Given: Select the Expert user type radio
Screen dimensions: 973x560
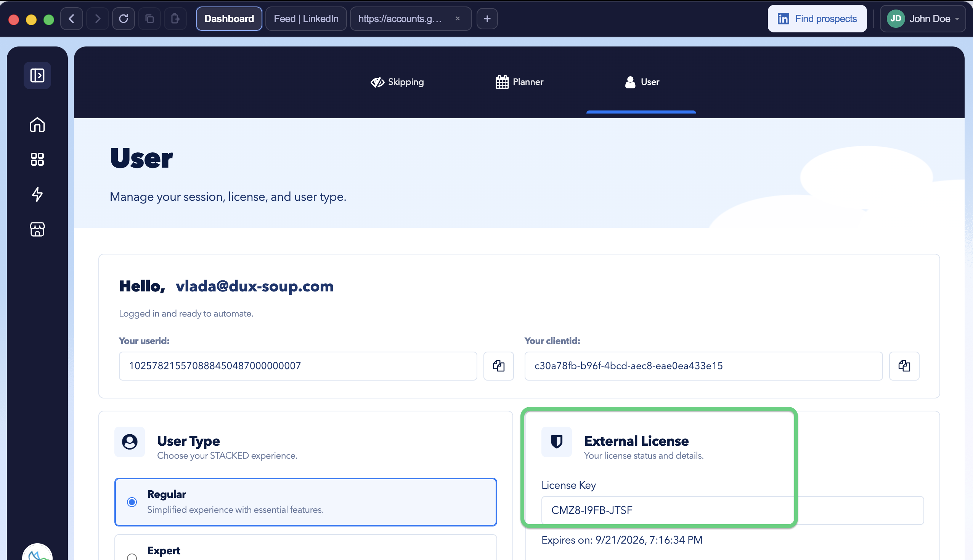Looking at the screenshot, I should (x=132, y=556).
